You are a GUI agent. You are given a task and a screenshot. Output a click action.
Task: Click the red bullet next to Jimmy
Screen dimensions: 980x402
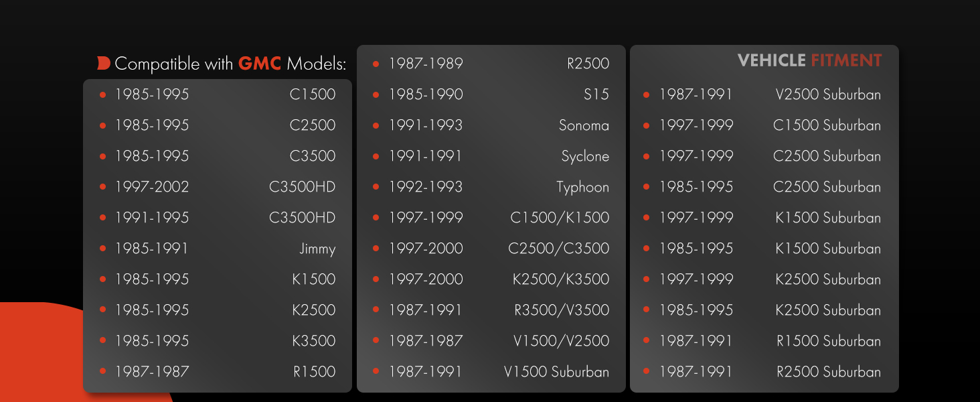click(103, 249)
